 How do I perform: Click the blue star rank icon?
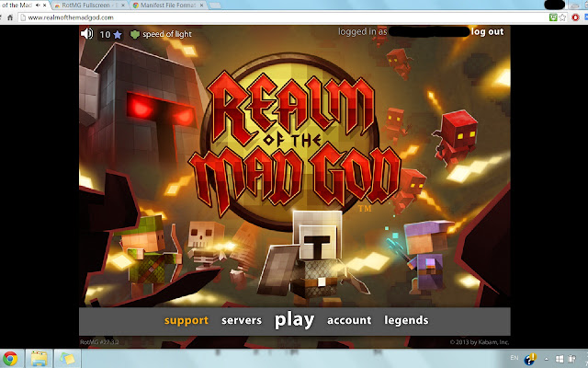click(x=118, y=35)
